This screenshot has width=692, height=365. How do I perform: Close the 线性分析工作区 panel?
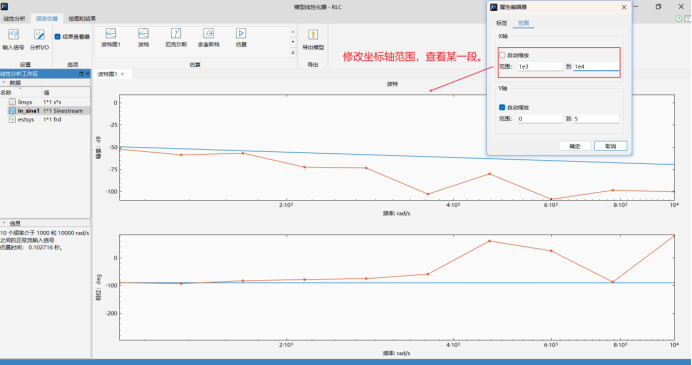(x=87, y=74)
